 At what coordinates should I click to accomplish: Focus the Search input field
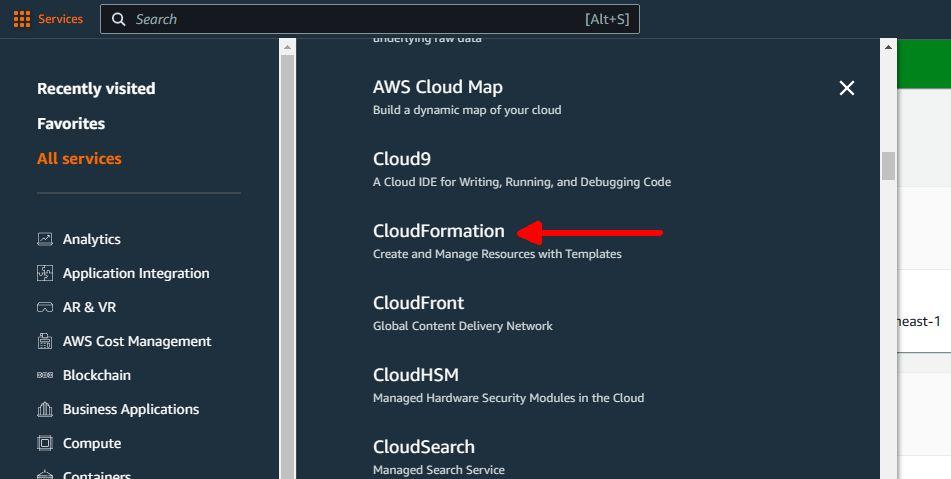[x=369, y=19]
